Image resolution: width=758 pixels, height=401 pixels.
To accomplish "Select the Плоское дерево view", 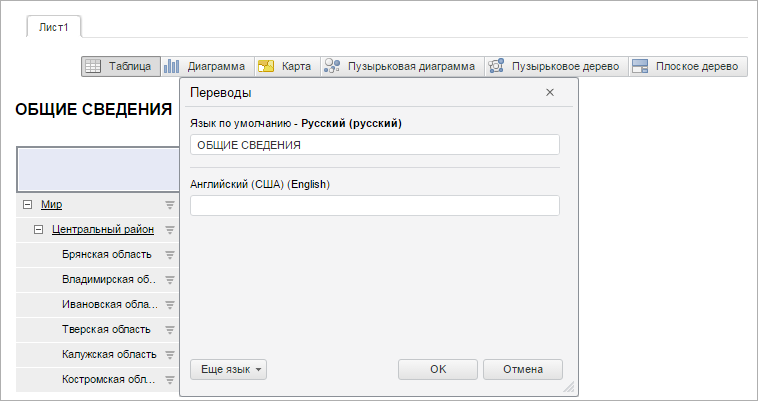I will click(x=688, y=66).
